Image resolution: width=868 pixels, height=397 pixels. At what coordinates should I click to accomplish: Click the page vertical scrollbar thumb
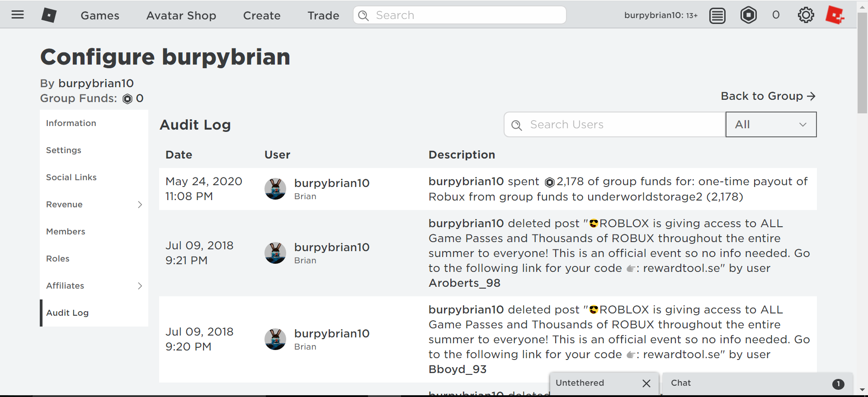862,63
